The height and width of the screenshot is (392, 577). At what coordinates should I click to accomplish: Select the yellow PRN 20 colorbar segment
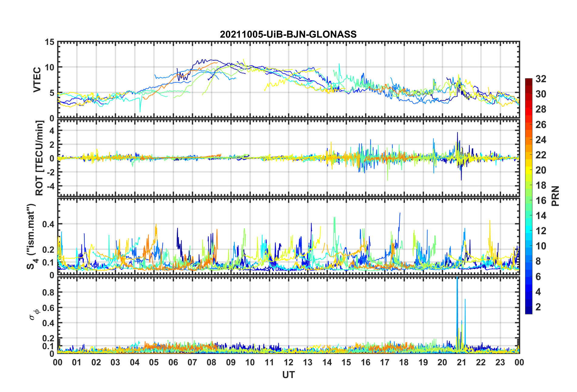pos(529,170)
